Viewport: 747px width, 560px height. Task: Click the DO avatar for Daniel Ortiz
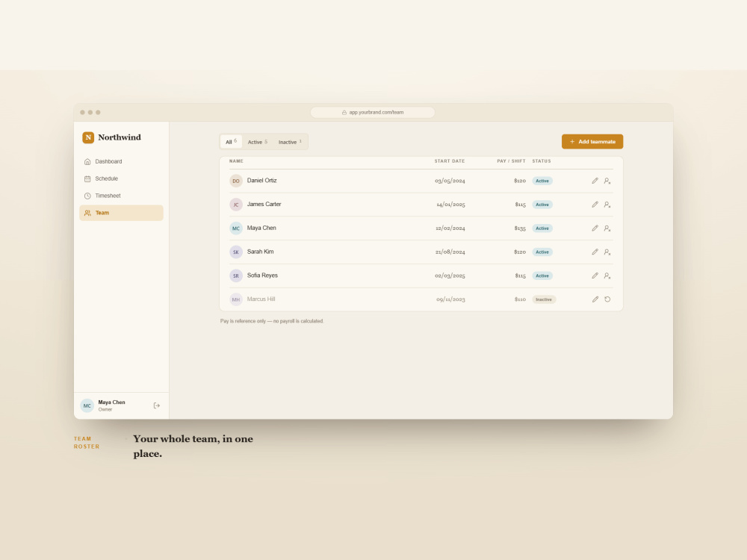pos(236,181)
